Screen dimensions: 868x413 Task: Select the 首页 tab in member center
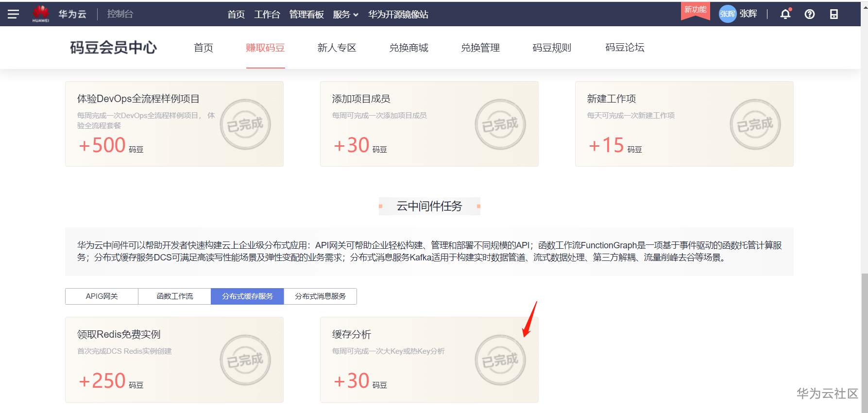204,48
